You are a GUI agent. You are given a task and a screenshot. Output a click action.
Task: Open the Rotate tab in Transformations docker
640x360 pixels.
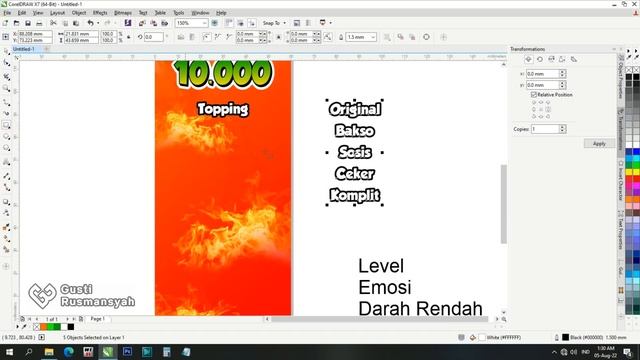pos(540,59)
